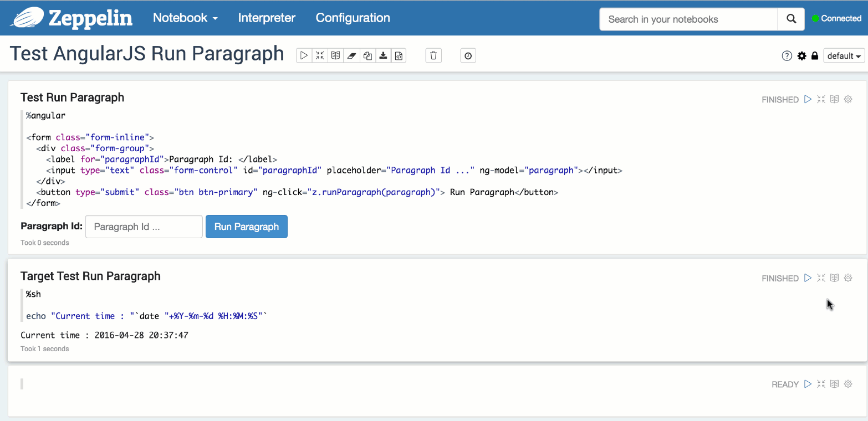868x421 pixels.
Task: Run the Target Test Run Paragraph
Action: click(808, 278)
